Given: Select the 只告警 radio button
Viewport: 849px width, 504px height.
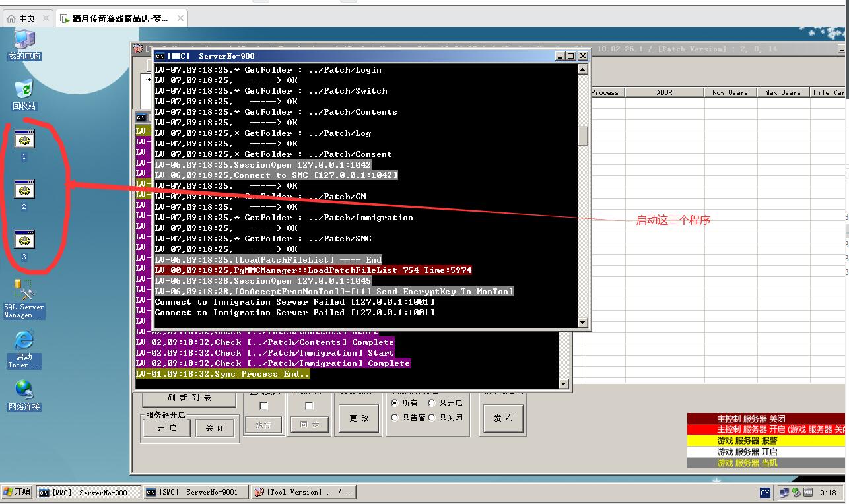Looking at the screenshot, I should [395, 418].
